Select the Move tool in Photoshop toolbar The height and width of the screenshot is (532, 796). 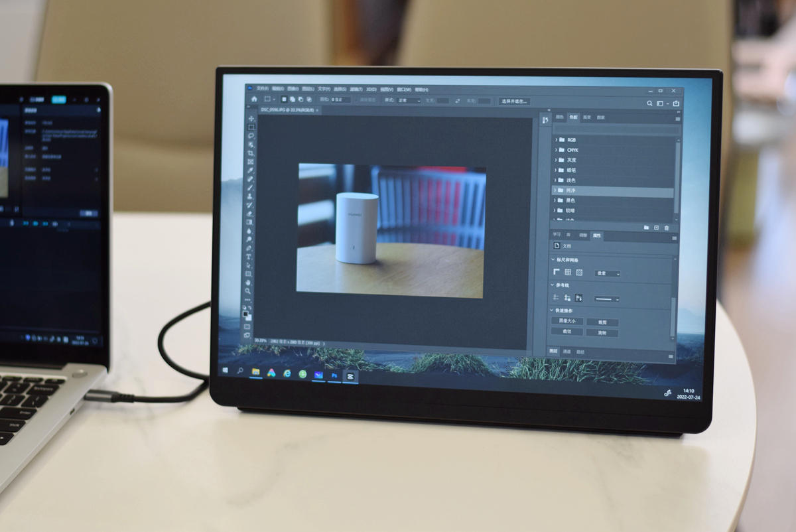tap(251, 119)
